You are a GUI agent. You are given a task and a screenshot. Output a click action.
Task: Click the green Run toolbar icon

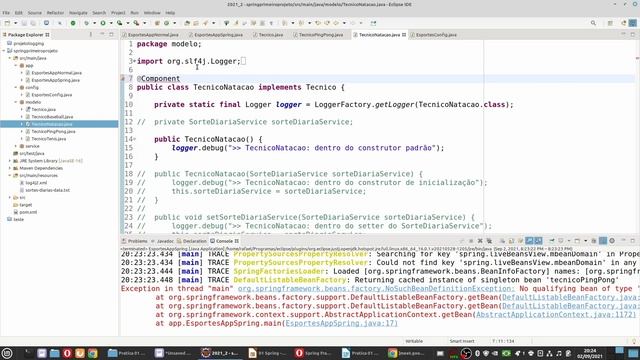tap(103, 23)
